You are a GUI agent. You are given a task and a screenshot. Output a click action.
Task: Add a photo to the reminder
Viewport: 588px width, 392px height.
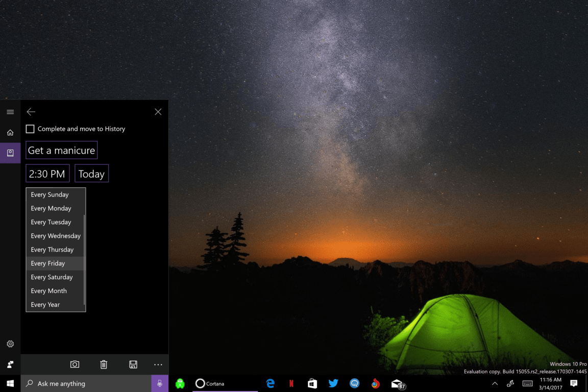tap(75, 364)
